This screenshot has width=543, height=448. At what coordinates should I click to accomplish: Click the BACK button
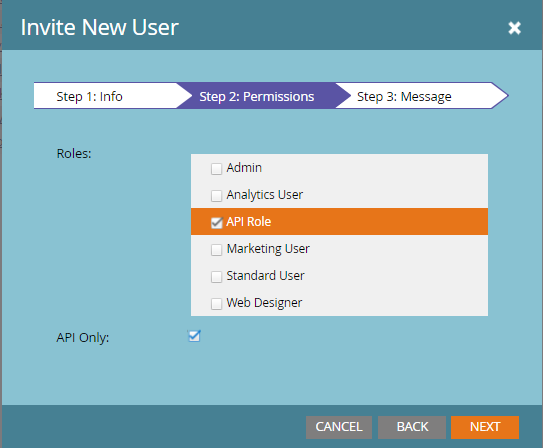click(x=412, y=427)
